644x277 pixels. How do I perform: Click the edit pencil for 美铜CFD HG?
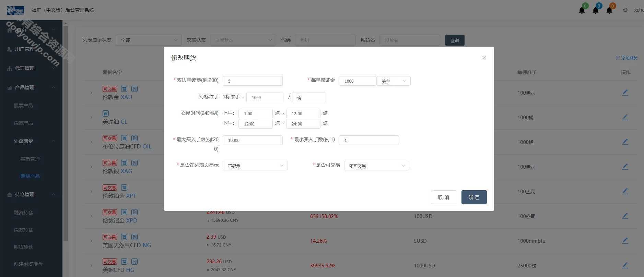[x=625, y=265]
